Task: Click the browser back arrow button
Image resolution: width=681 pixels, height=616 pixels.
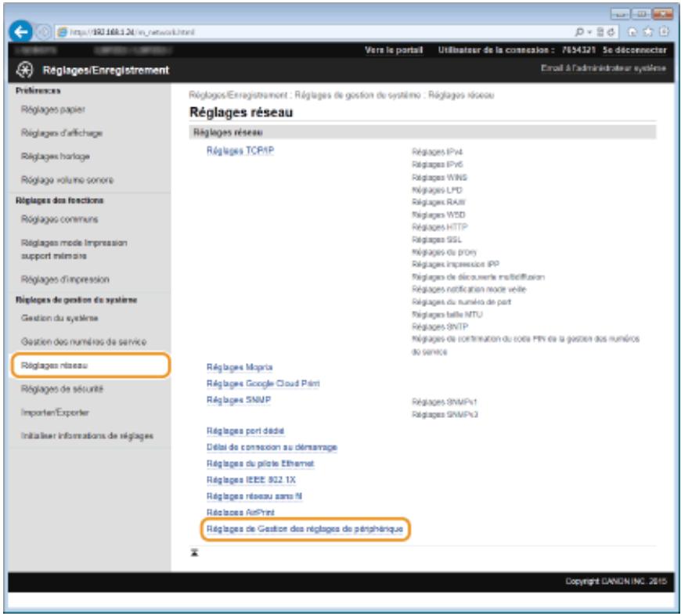Action: coord(20,32)
